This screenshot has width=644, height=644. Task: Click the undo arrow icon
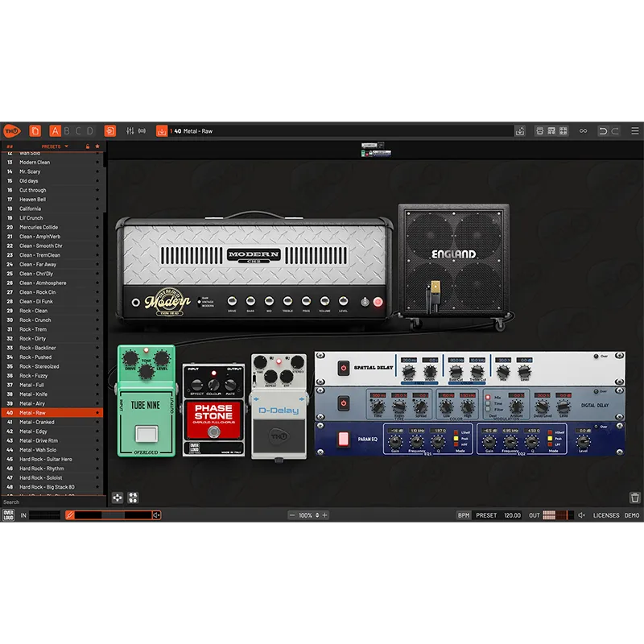(603, 131)
